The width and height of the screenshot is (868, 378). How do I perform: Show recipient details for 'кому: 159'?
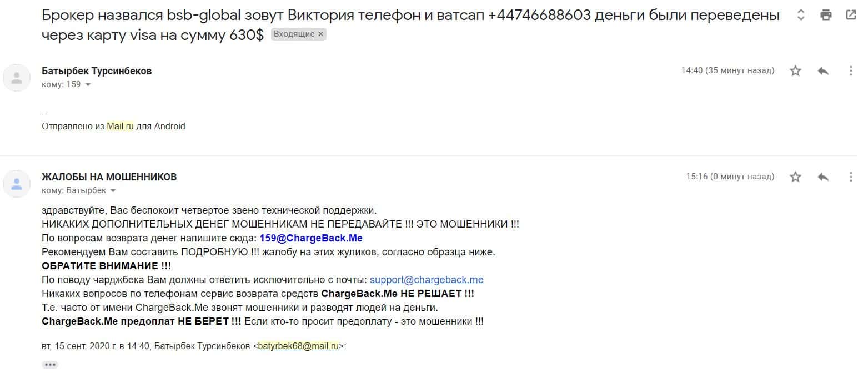coord(88,85)
